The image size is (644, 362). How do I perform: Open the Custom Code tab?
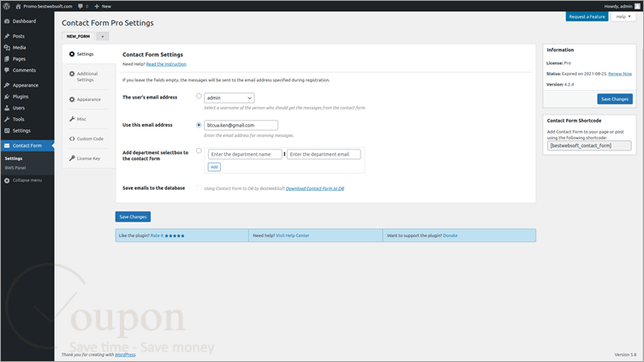coord(90,139)
